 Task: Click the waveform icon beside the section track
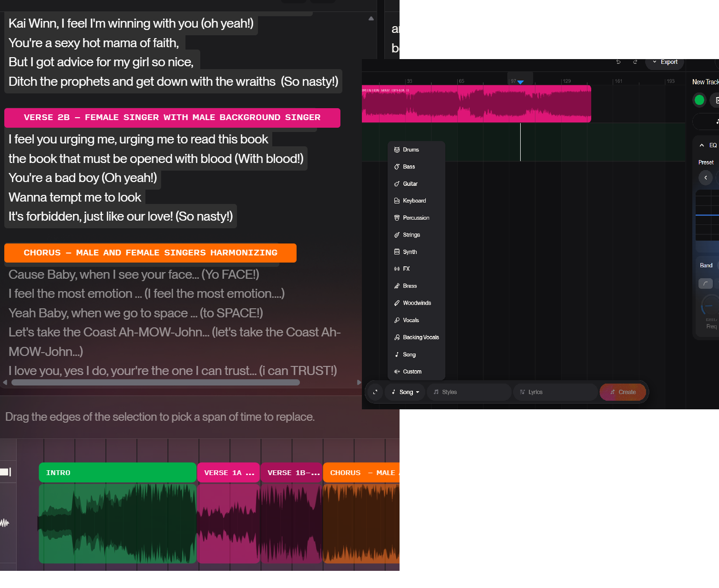[x=5, y=523]
